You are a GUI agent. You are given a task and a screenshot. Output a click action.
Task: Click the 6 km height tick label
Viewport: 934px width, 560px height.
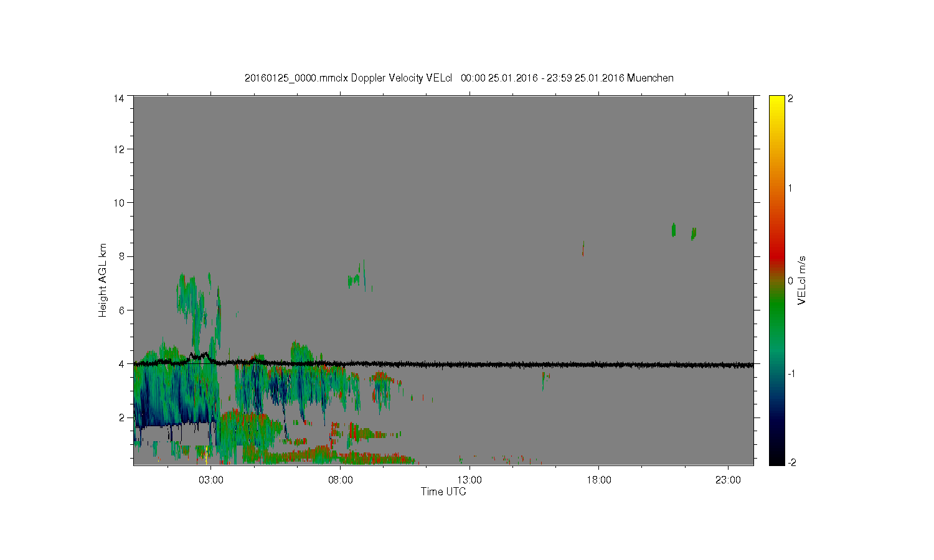[x=121, y=310]
